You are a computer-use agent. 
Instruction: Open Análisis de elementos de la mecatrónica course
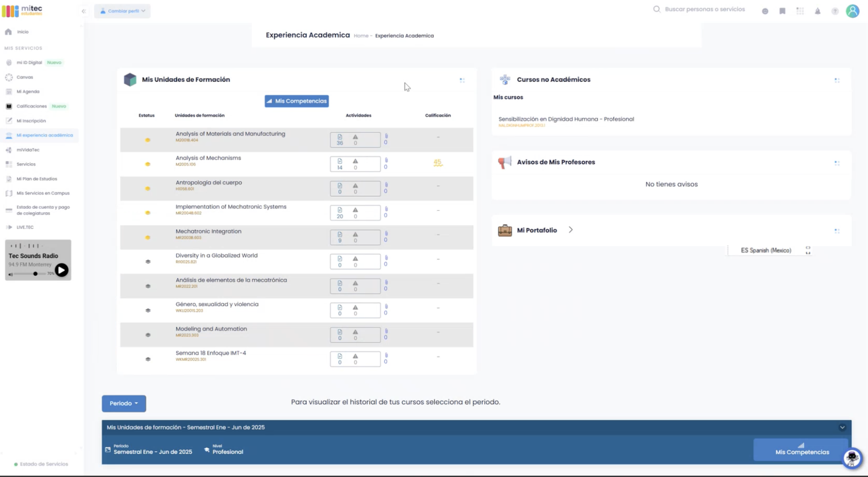click(231, 280)
